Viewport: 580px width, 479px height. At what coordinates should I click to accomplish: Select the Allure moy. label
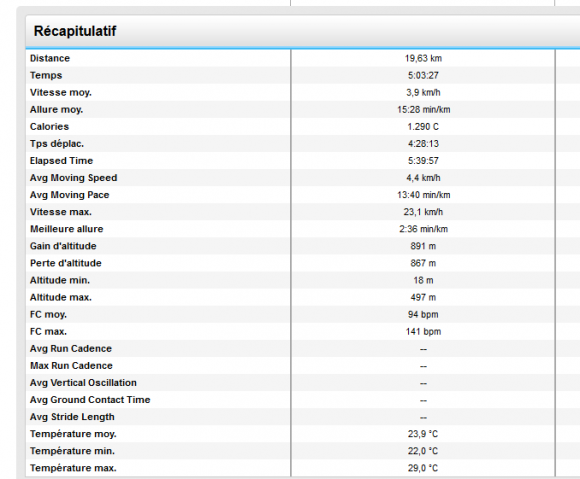(x=56, y=109)
